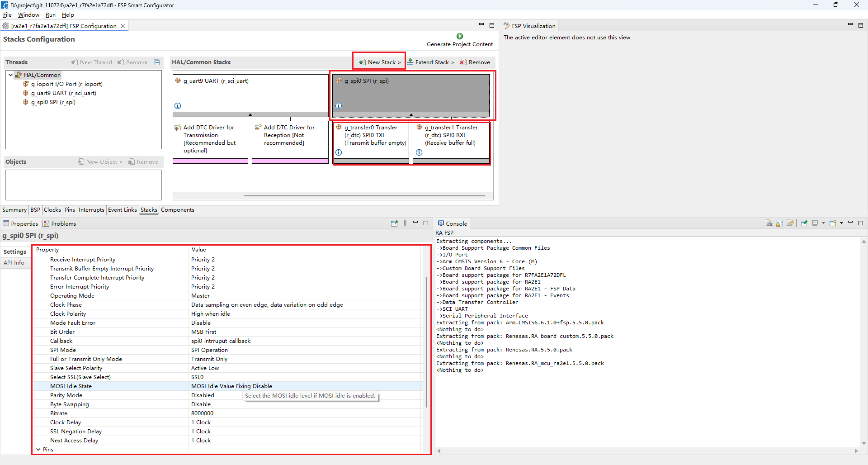The height and width of the screenshot is (465, 868).
Task: Click Pin Console icon in Console toolbar
Action: click(804, 223)
